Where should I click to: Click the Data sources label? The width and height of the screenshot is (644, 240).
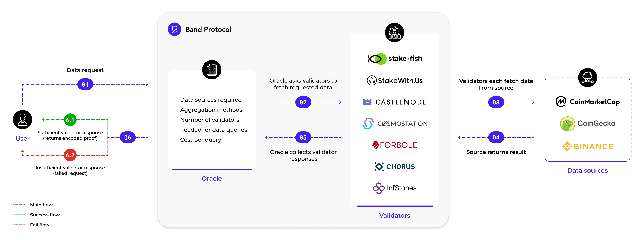pyautogui.click(x=587, y=171)
